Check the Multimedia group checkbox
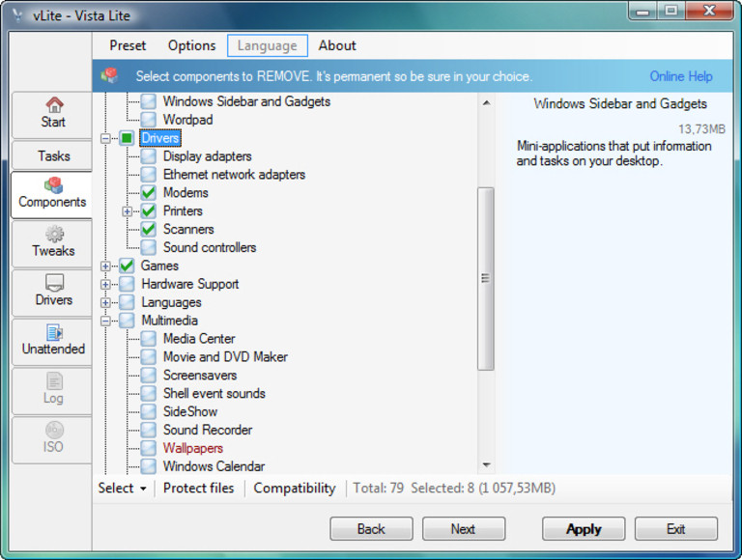 click(127, 321)
